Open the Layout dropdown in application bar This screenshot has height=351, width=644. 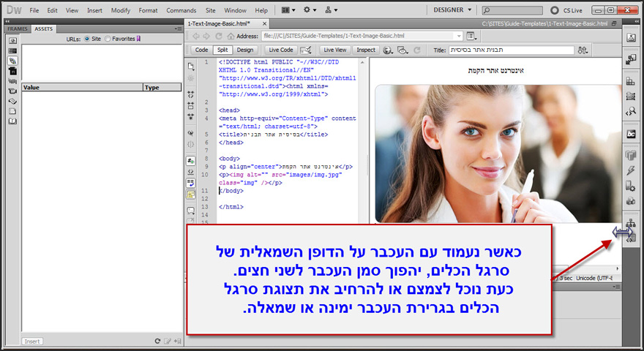tap(288, 10)
